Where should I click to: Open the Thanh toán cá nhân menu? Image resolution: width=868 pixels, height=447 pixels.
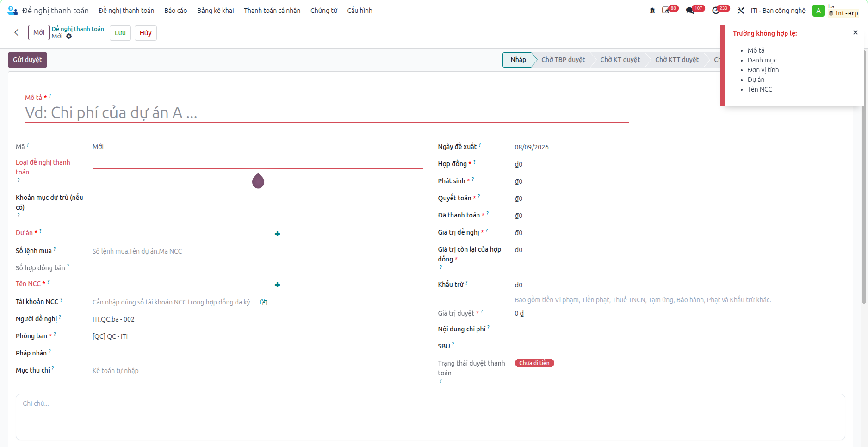pyautogui.click(x=272, y=11)
